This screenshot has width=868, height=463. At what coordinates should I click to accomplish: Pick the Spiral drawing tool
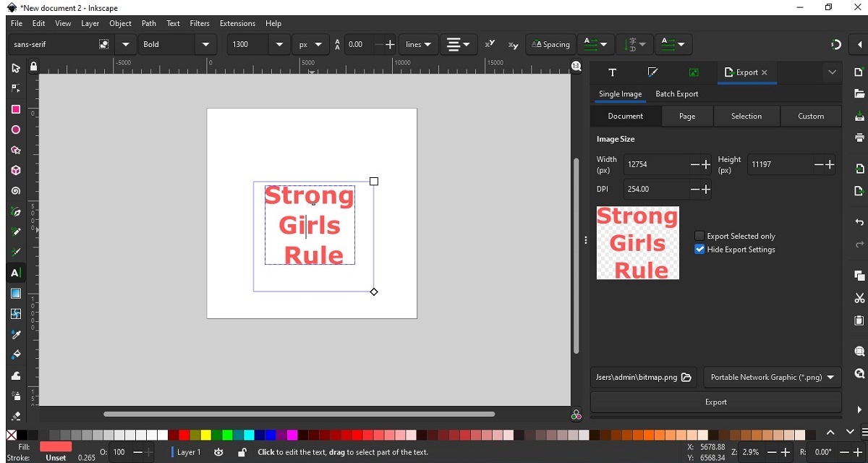pyautogui.click(x=16, y=191)
